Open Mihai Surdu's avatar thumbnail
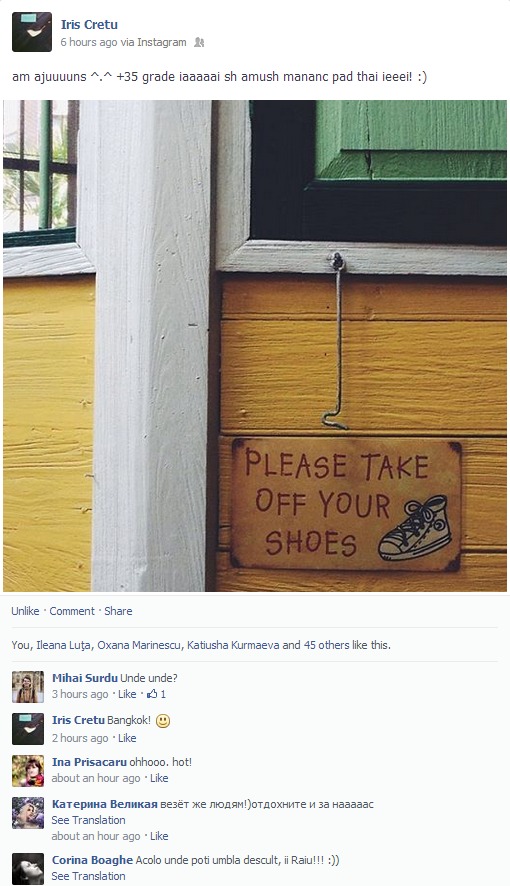 (28, 687)
